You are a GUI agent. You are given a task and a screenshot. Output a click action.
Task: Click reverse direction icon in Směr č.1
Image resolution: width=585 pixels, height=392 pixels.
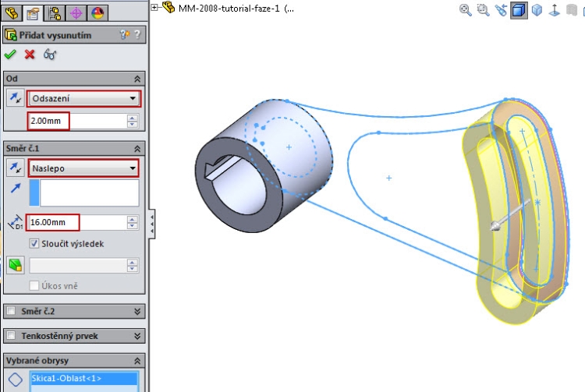(16, 168)
